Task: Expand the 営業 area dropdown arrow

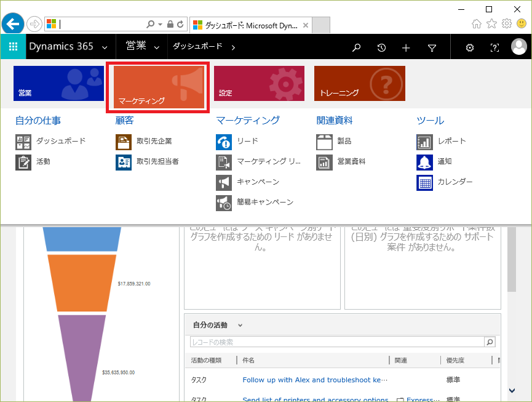Action: [157, 47]
